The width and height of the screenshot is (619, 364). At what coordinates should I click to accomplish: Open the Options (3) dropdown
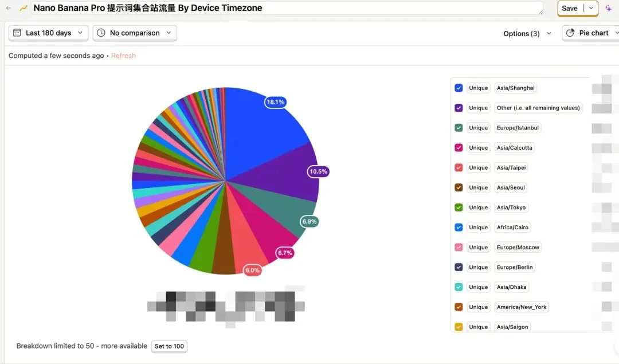(x=527, y=34)
